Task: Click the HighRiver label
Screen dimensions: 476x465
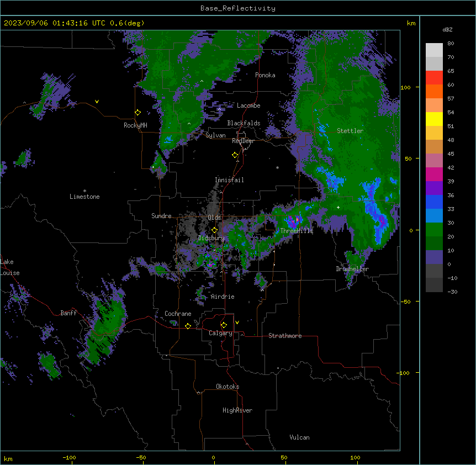Action: [237, 410]
